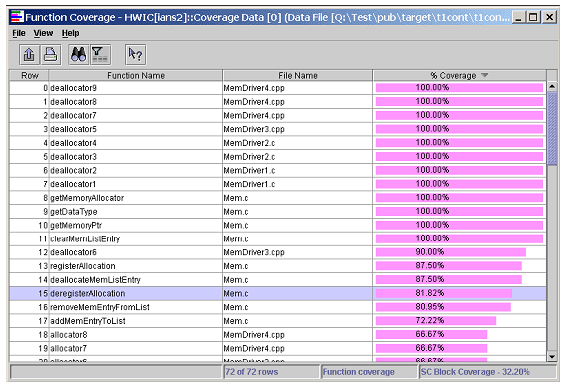Click the application icon in title bar
This screenshot has width=567, height=387.
[x=17, y=17]
